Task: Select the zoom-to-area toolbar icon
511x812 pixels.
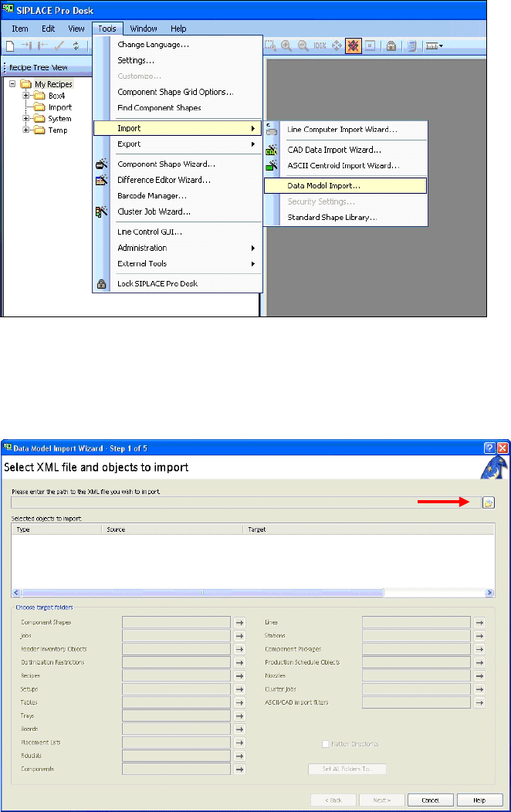Action: (x=270, y=46)
